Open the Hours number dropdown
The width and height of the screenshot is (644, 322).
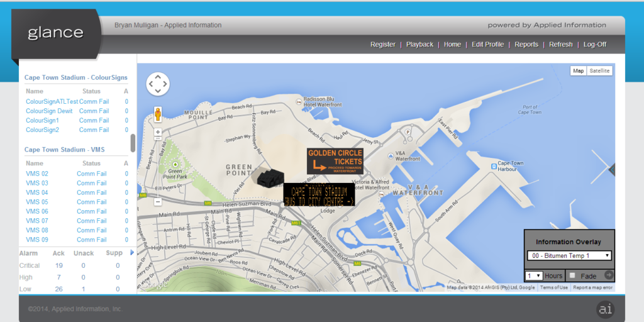point(535,275)
